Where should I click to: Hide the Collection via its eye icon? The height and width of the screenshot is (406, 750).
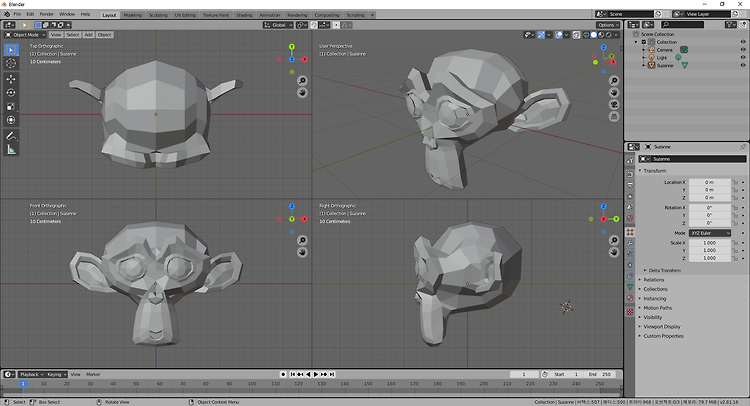(x=743, y=42)
